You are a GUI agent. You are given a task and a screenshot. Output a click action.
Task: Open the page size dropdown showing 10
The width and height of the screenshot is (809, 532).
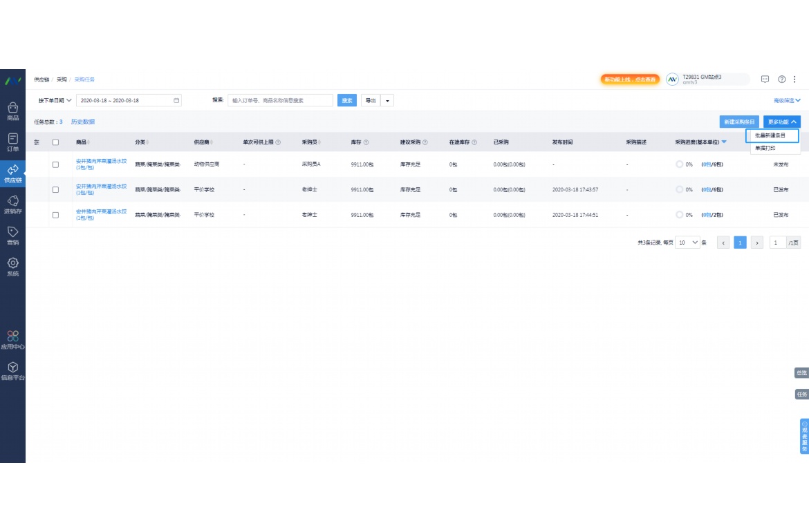click(688, 243)
